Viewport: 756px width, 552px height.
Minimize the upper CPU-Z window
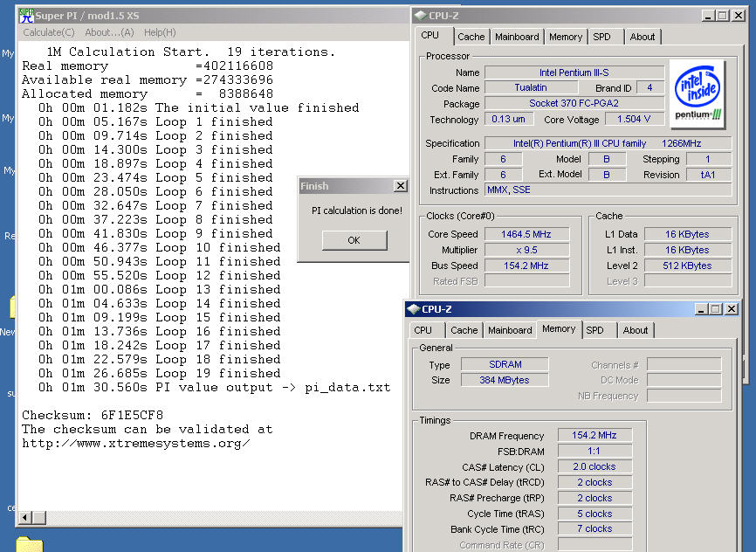[x=708, y=16]
